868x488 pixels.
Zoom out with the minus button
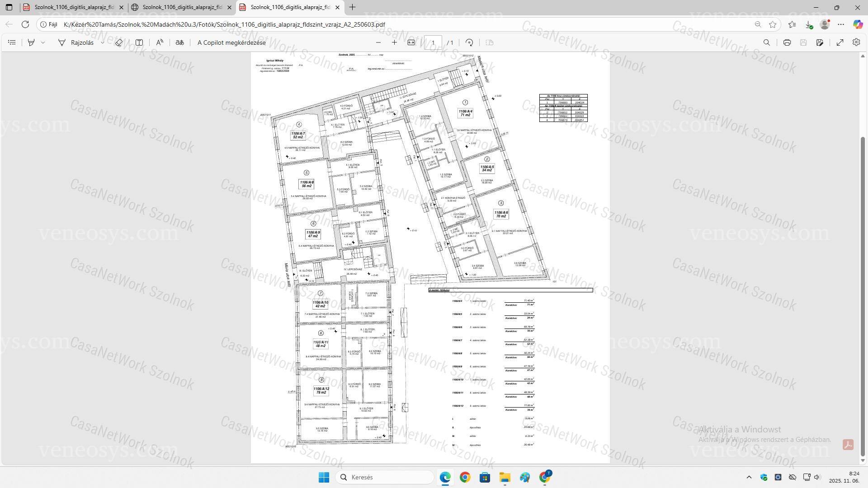tap(378, 42)
